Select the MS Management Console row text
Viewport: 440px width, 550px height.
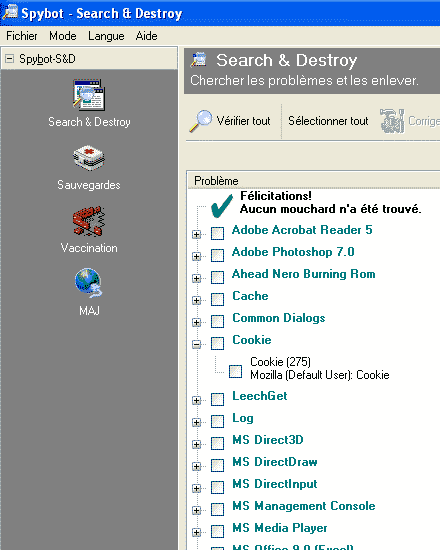click(304, 506)
